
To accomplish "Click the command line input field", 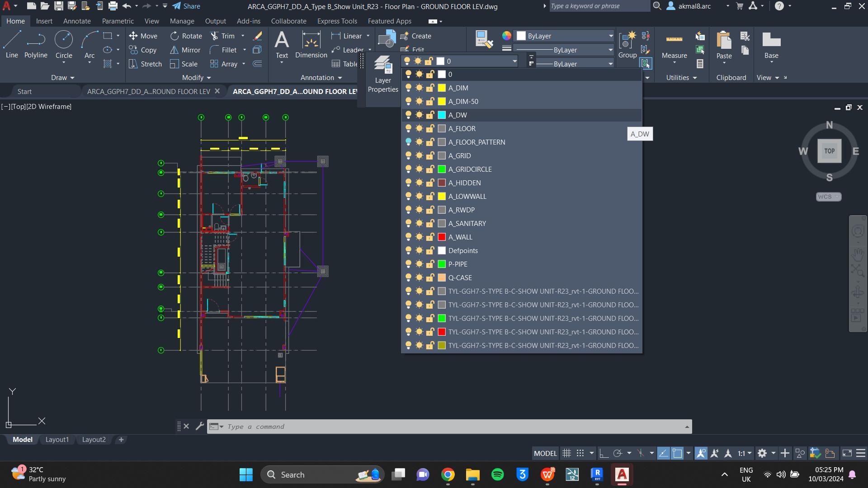I will [x=452, y=427].
